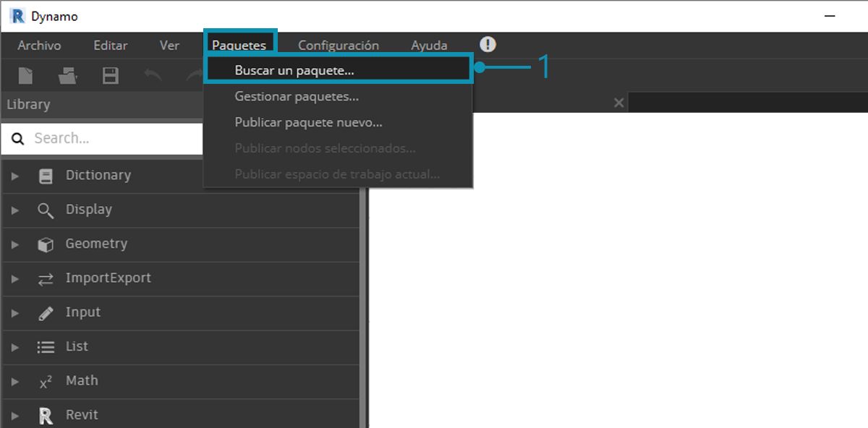Screen dimensions: 868x428
Task: Open the Ver menu
Action: click(x=169, y=45)
